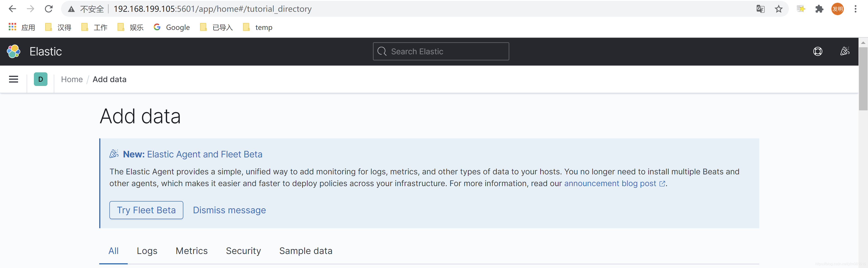Open the temp bookmark folder
The height and width of the screenshot is (268, 868).
[x=258, y=27]
